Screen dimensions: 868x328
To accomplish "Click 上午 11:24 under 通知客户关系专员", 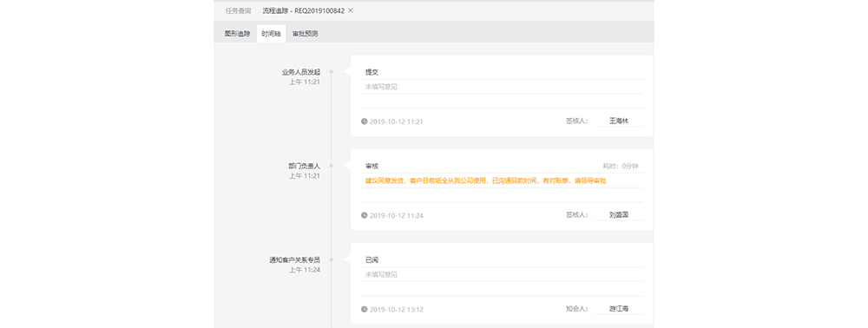I will pos(305,270).
